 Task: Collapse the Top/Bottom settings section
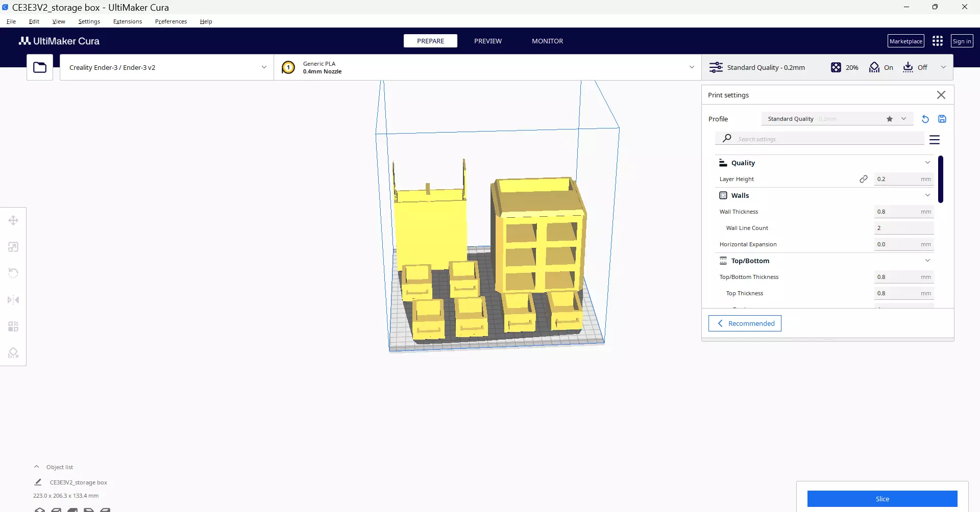[927, 261]
